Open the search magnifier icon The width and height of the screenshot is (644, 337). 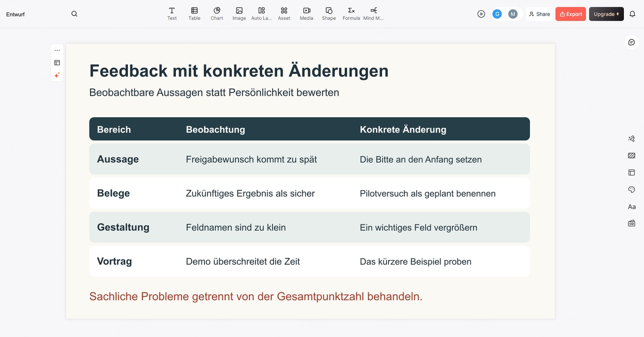point(74,14)
